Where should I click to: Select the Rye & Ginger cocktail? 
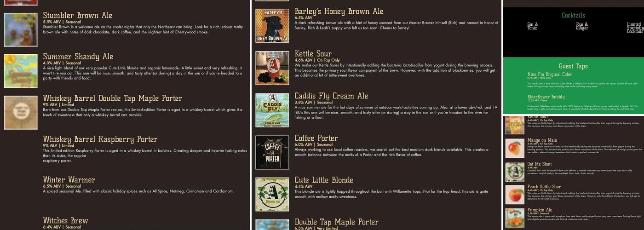(582, 26)
